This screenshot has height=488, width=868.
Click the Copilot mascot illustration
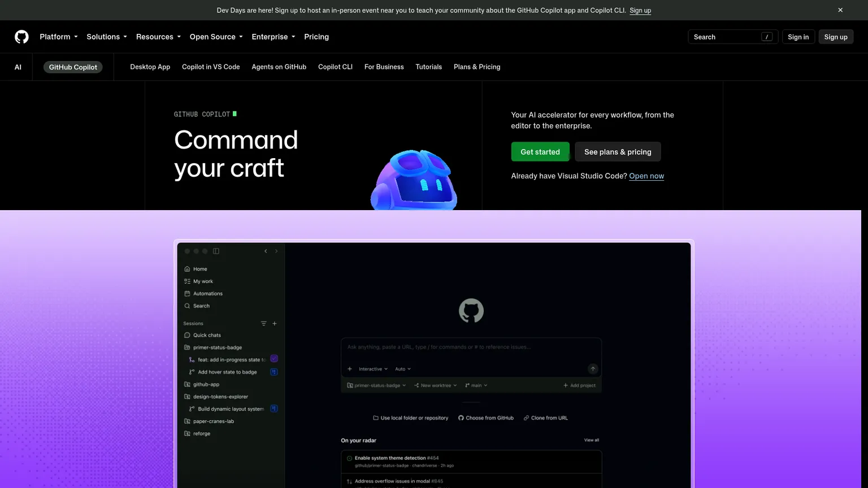tap(414, 180)
